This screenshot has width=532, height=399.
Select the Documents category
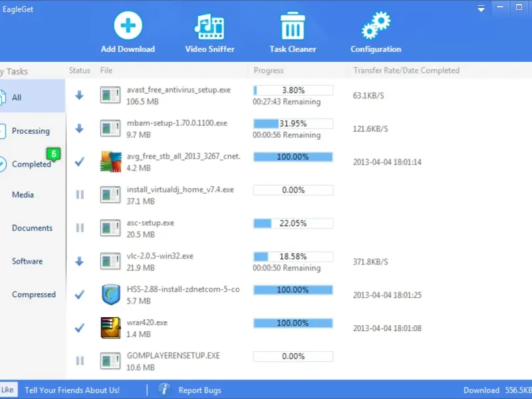(x=32, y=227)
